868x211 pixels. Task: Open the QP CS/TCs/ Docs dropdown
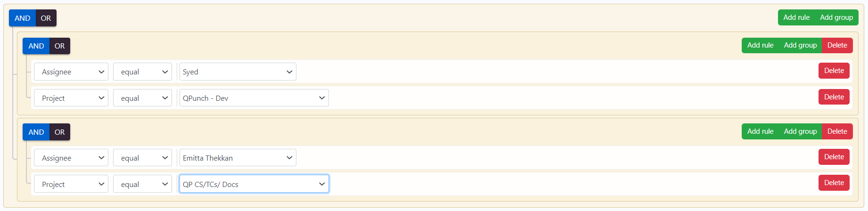point(254,184)
